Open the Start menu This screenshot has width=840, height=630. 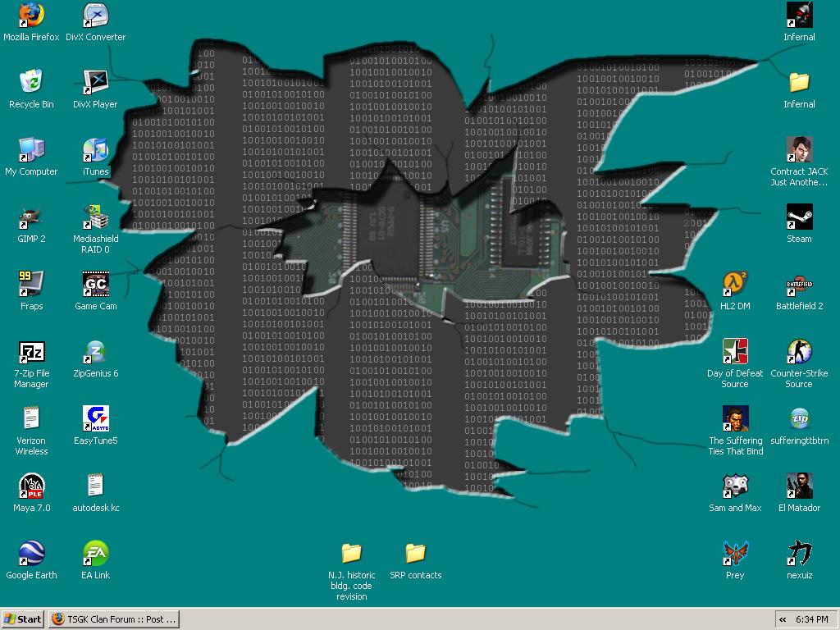pyautogui.click(x=22, y=619)
